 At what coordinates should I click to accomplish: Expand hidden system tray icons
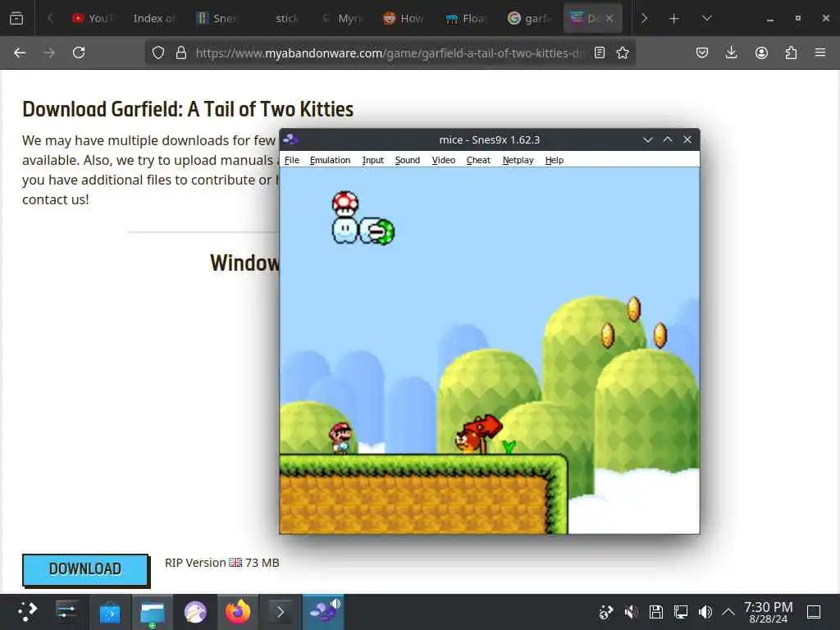pyautogui.click(x=728, y=612)
